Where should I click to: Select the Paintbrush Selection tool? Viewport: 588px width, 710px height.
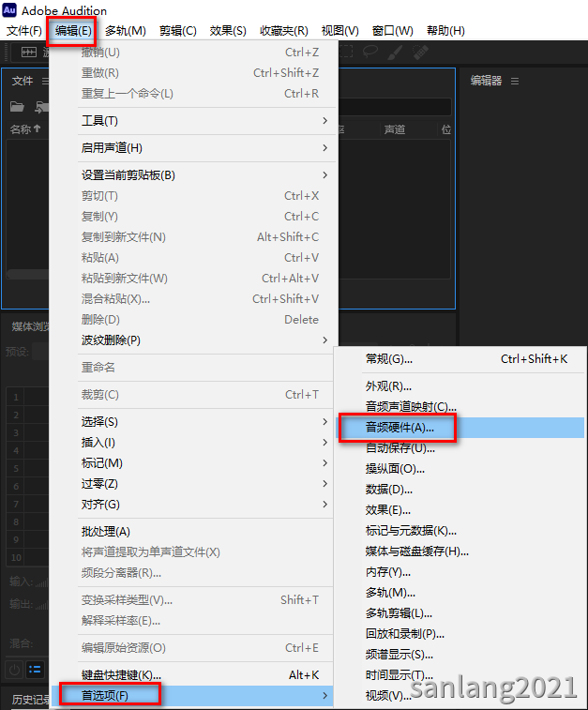pos(395,53)
